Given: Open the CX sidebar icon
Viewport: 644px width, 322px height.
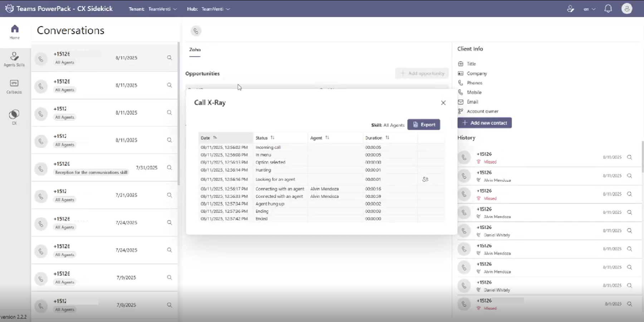Looking at the screenshot, I should pyautogui.click(x=14, y=117).
